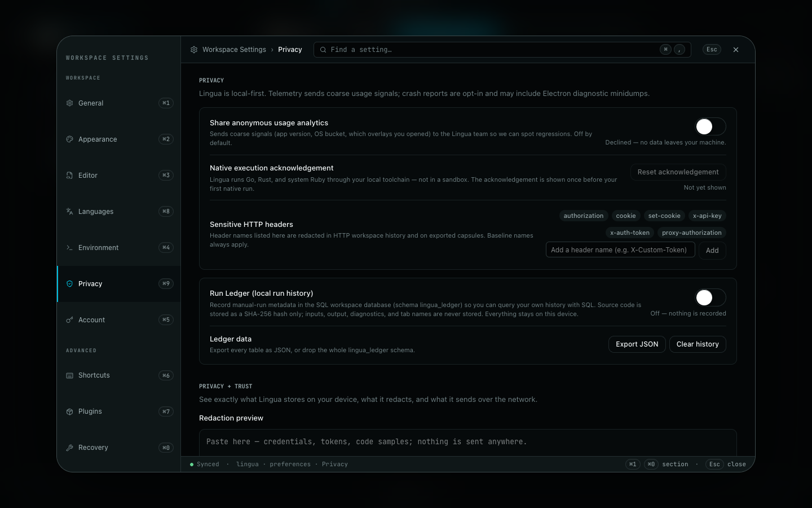The width and height of the screenshot is (812, 508).
Task: Click the Account key icon
Action: click(x=70, y=320)
